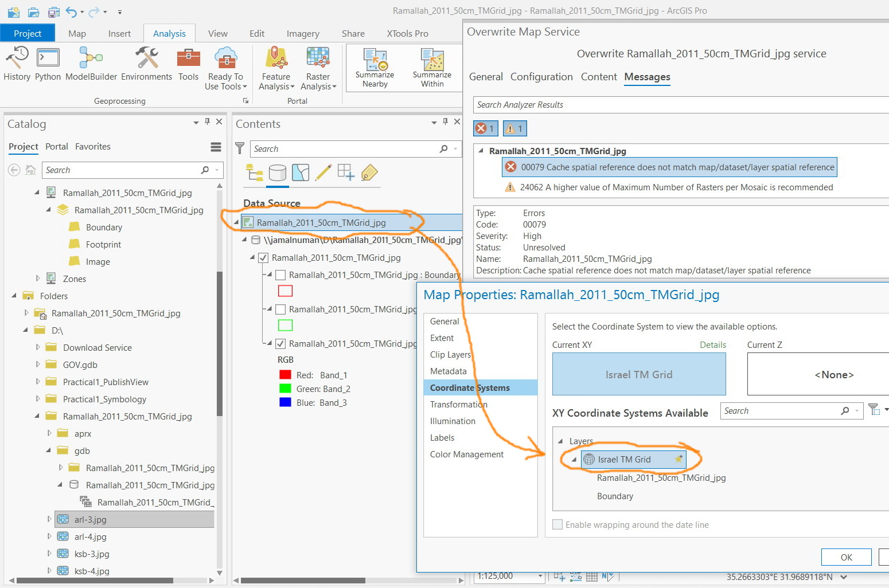Screen dimensions: 889x588
Task: Click the Catalog back navigation arrow
Action: click(x=14, y=170)
